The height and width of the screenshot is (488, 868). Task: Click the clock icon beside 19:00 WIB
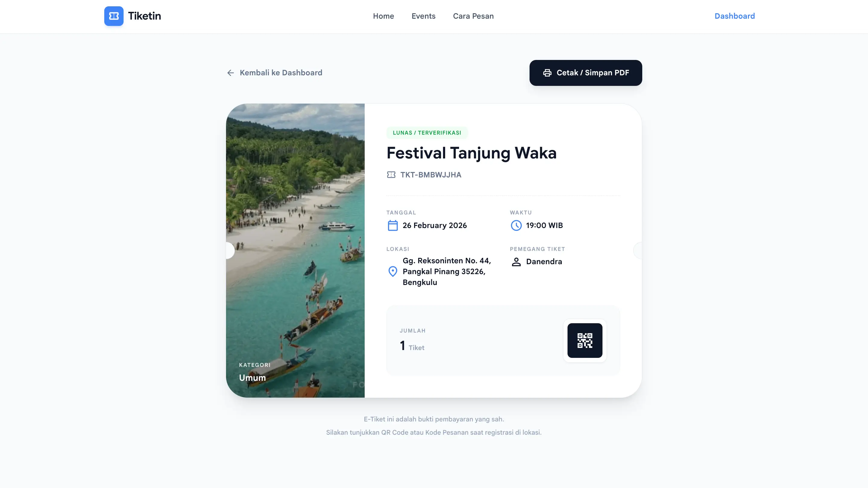coord(516,225)
